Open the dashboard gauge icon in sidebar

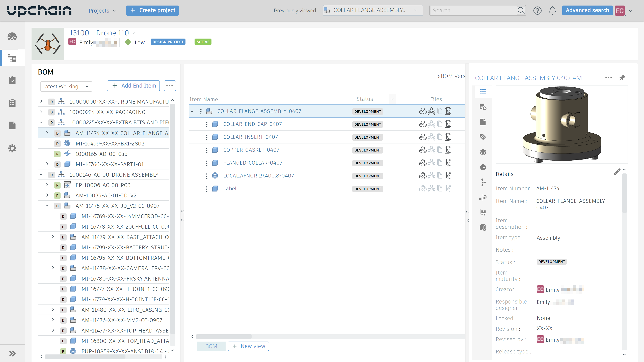(x=12, y=37)
